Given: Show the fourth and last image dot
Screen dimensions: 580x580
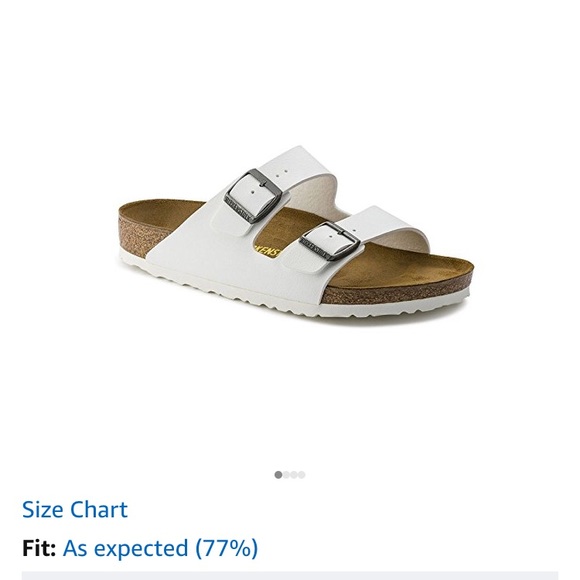Looking at the screenshot, I should click(x=302, y=475).
